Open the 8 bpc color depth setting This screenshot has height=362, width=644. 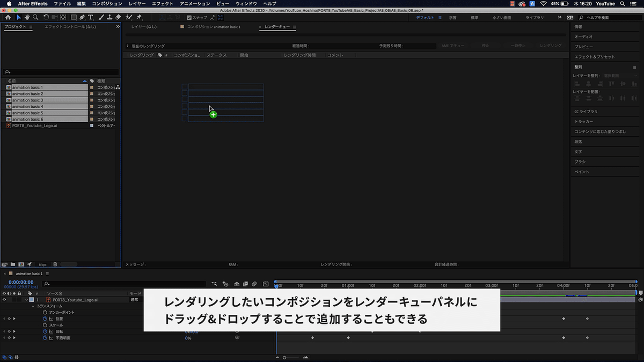42,264
